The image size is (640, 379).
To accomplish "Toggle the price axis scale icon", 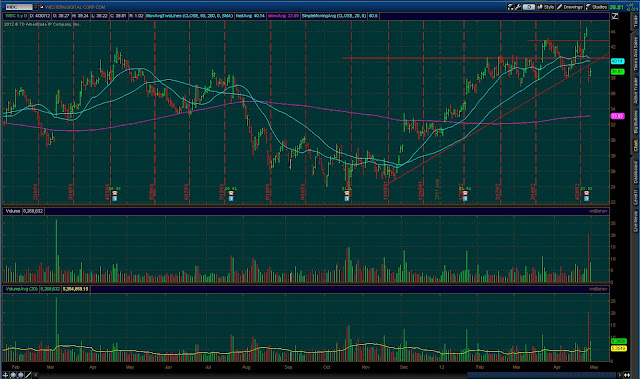I will click(x=615, y=16).
